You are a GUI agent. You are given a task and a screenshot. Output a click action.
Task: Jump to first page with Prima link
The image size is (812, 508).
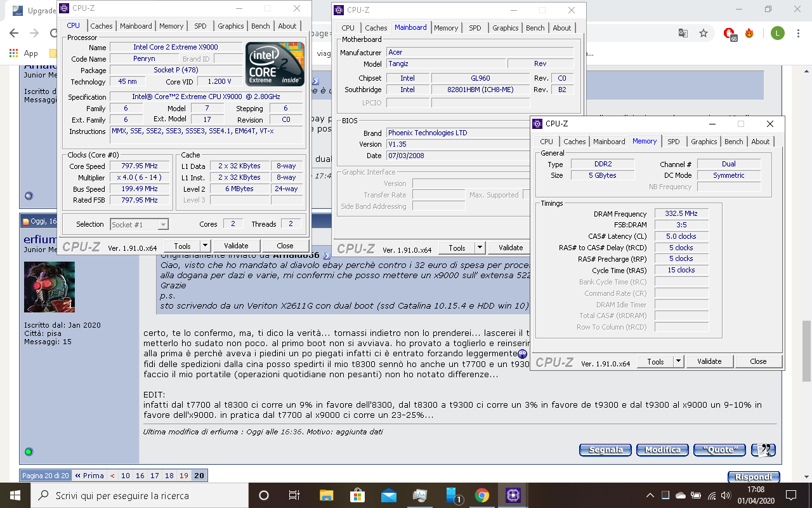point(89,476)
